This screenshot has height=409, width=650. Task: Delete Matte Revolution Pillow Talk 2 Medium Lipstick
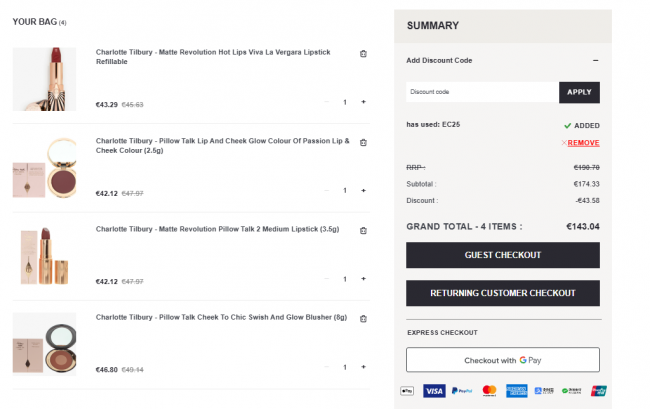point(363,231)
